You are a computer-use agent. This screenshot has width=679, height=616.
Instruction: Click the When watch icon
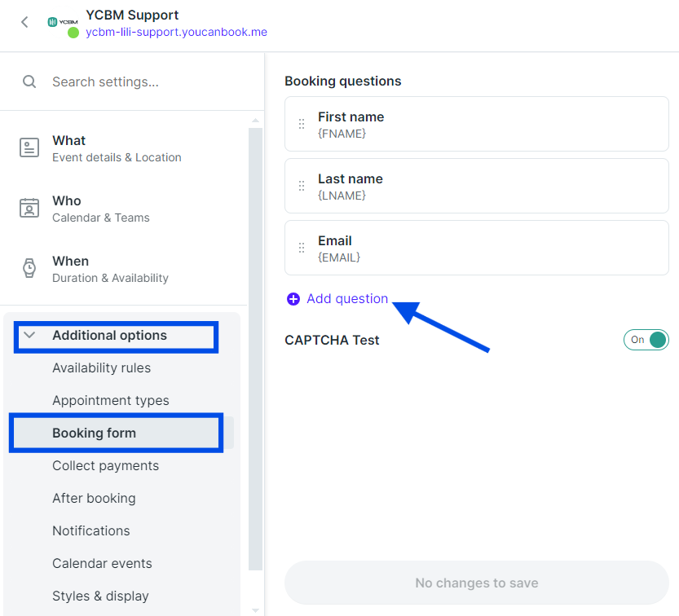(29, 268)
